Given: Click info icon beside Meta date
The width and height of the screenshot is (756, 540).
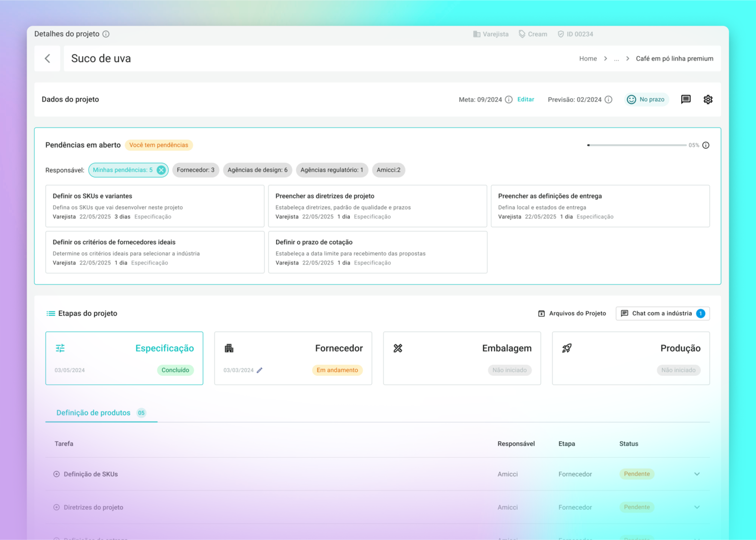Looking at the screenshot, I should click(x=509, y=100).
